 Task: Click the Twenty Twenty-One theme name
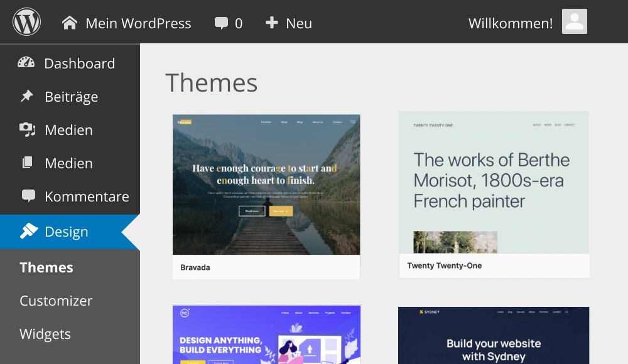pos(445,265)
